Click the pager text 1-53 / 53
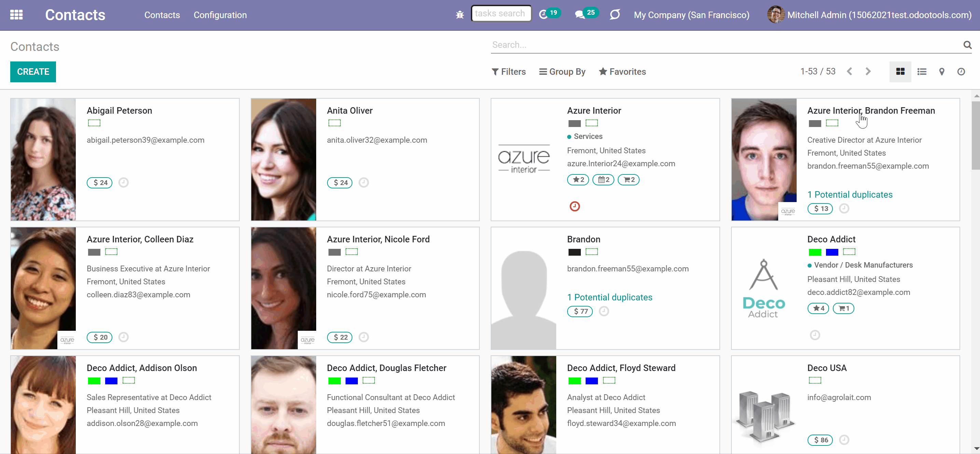The height and width of the screenshot is (454, 980). click(817, 71)
